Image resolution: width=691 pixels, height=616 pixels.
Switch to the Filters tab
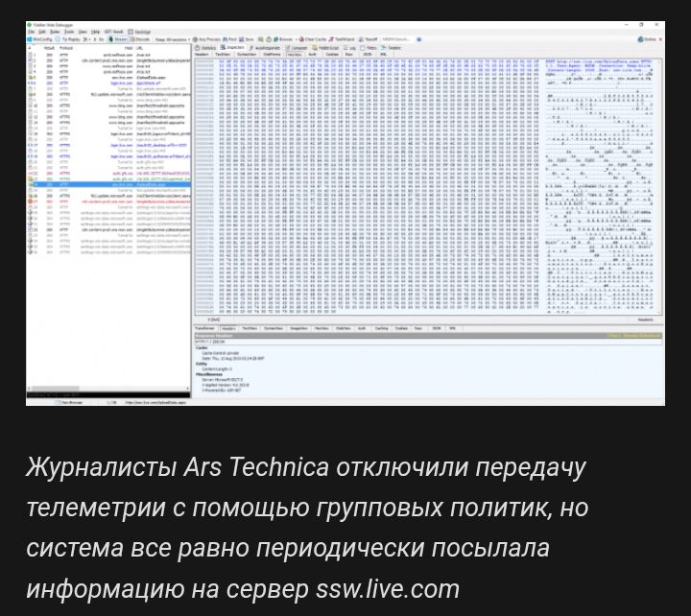pos(369,48)
